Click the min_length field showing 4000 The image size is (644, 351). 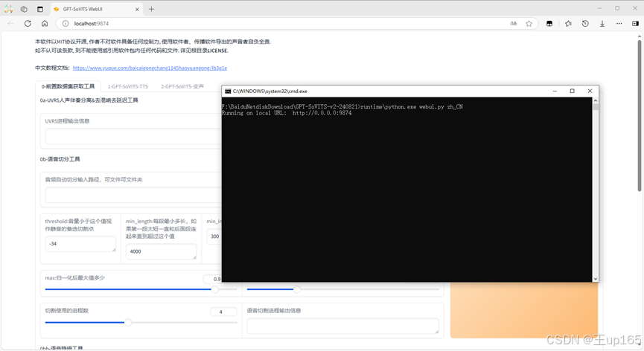pyautogui.click(x=161, y=251)
